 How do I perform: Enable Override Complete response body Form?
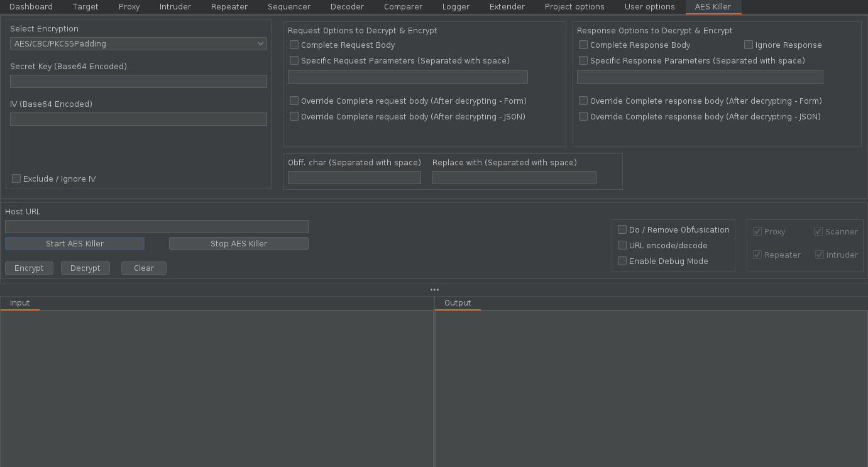[x=583, y=101]
